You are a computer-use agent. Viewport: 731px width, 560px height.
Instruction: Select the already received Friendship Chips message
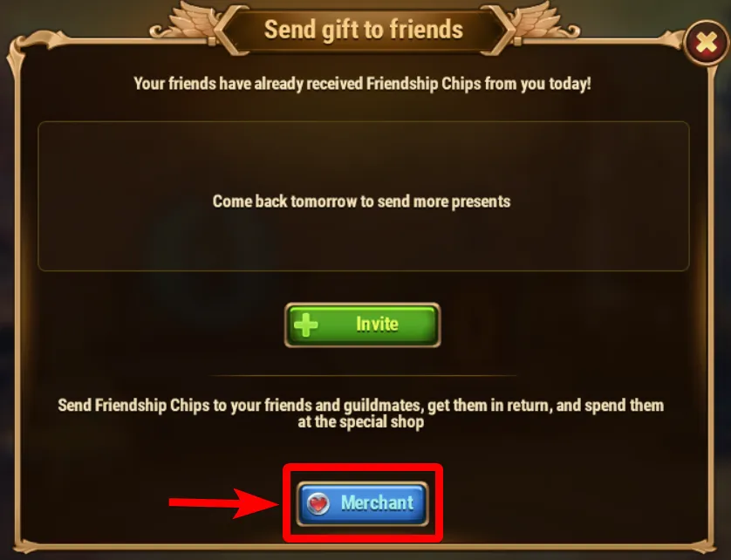click(x=362, y=84)
